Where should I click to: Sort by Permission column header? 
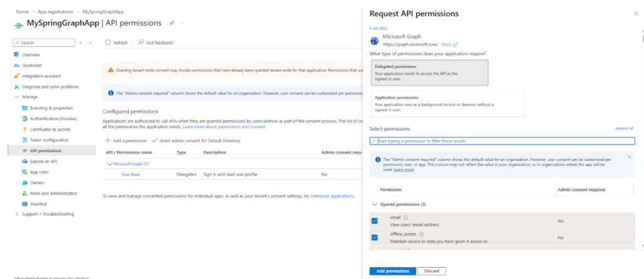[391, 190]
